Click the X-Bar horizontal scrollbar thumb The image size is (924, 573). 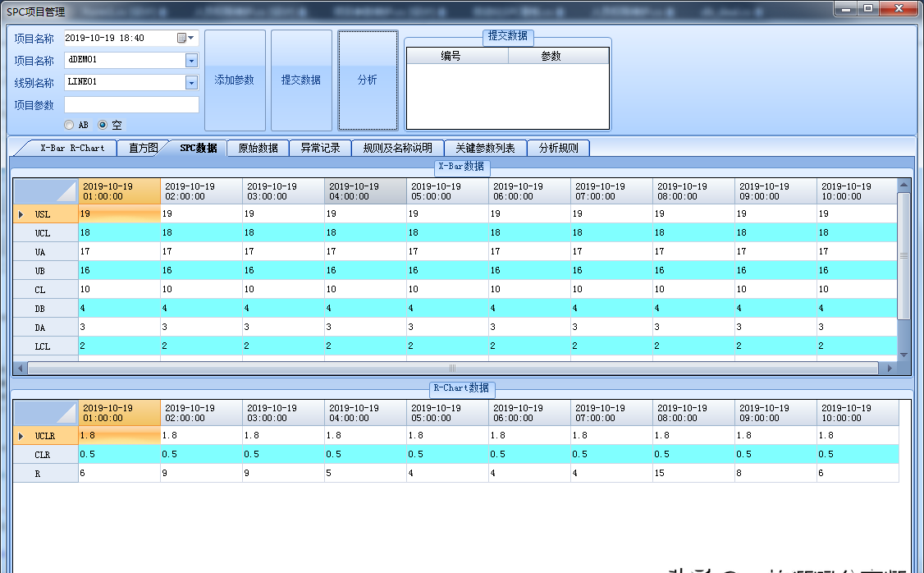451,369
